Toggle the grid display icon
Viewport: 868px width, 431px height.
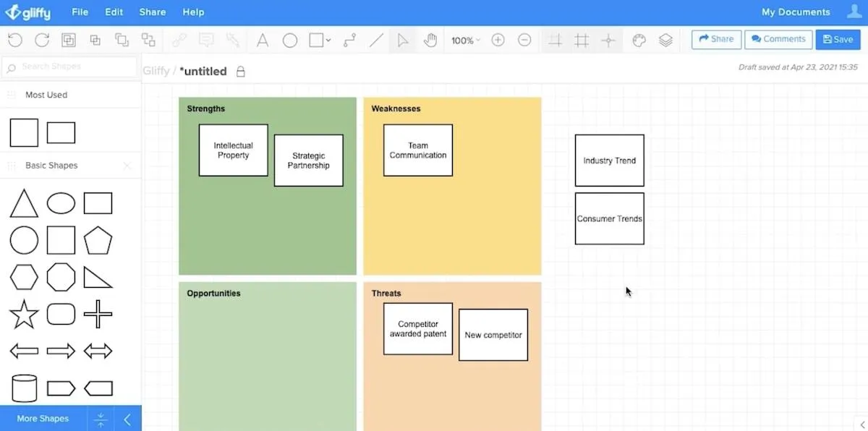click(582, 40)
